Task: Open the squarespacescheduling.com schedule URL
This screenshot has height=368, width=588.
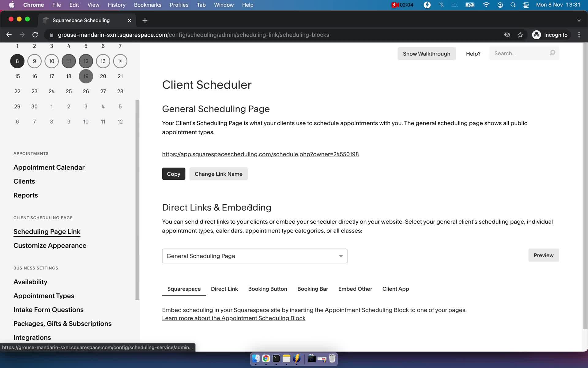Action: coord(260,154)
